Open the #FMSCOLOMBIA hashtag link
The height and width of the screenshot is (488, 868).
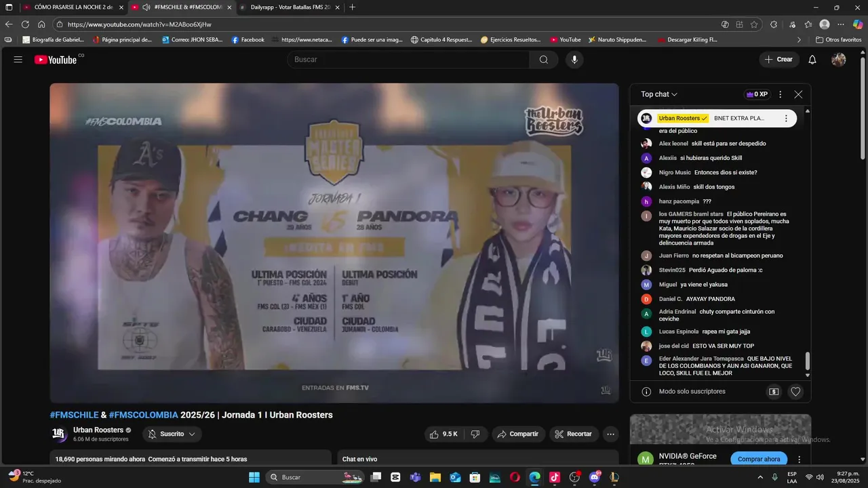(x=144, y=415)
